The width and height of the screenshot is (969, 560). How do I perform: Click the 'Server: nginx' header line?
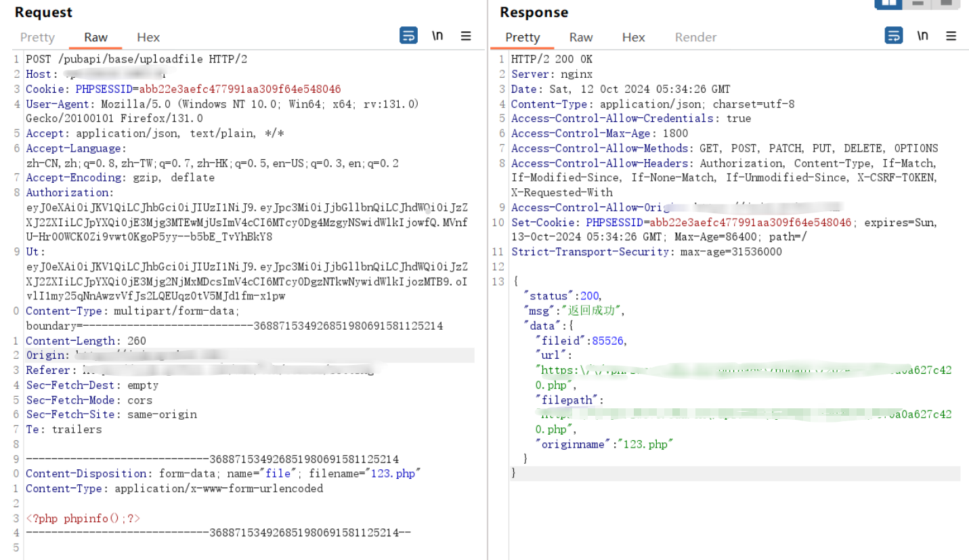tap(552, 74)
